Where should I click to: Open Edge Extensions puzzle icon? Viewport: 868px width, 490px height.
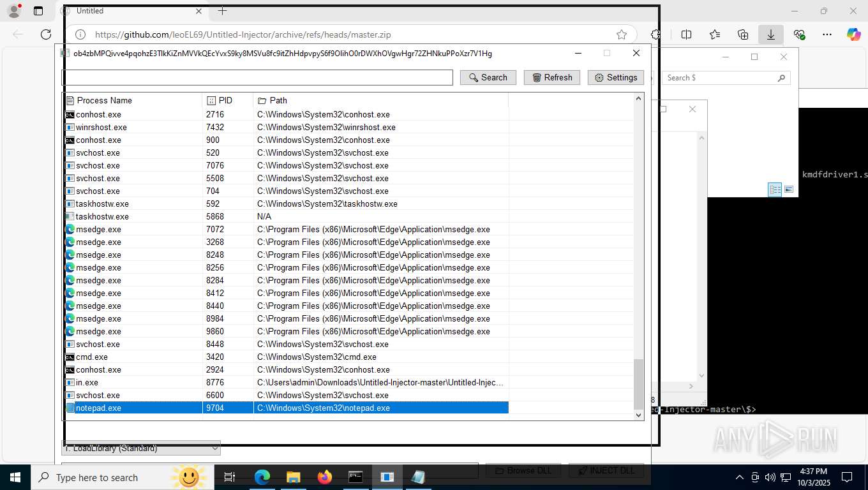(x=655, y=34)
